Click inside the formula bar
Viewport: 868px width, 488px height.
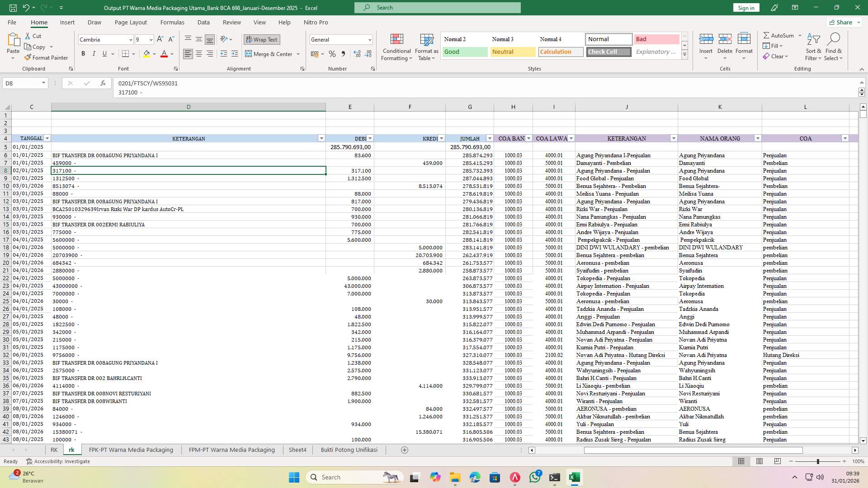coord(316,83)
